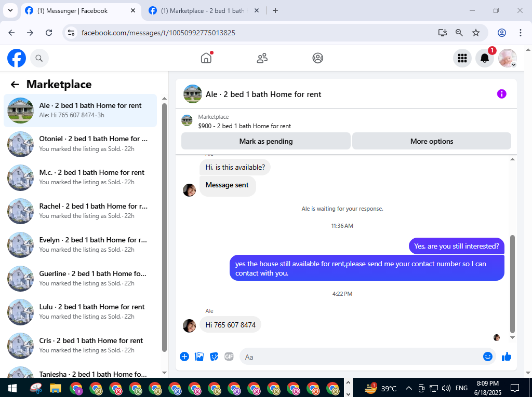Click the 'Yes, are you still interested?' message
The image size is (532, 397).
pos(456,246)
